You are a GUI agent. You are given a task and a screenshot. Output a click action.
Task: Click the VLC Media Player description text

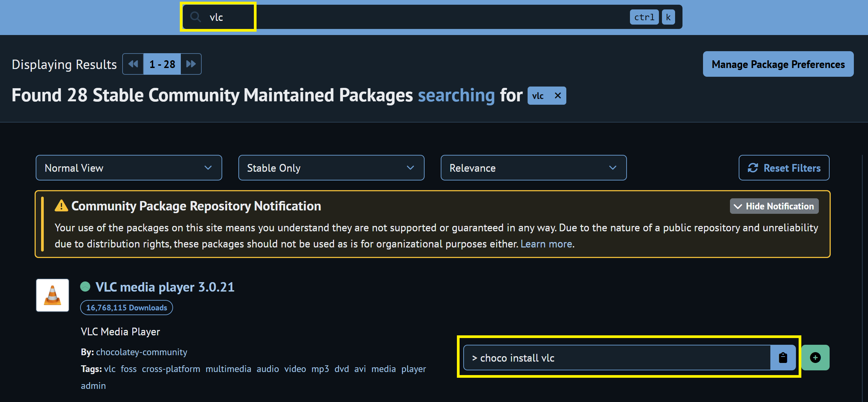pos(120,332)
